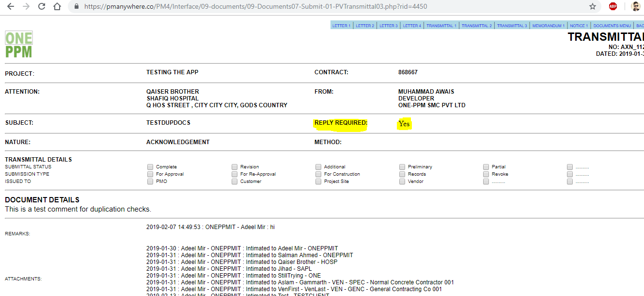Click the site padlock security icon
This screenshot has height=296, width=644.
(77, 7)
